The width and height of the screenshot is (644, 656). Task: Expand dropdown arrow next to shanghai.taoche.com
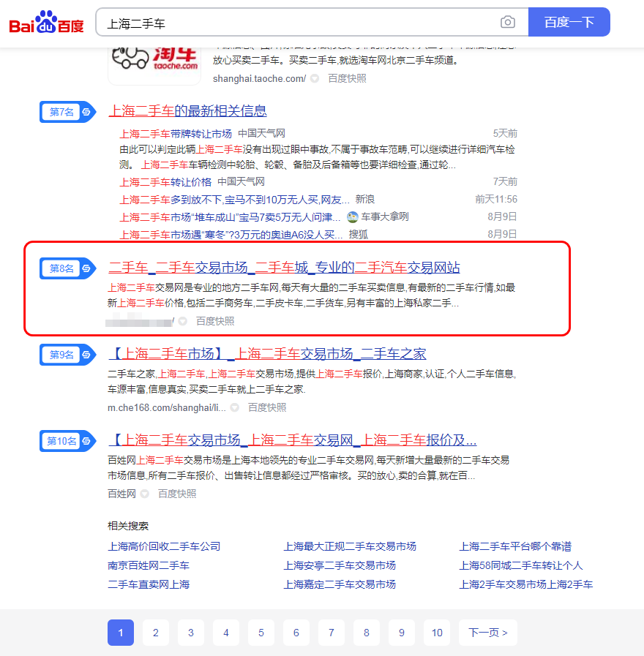pos(315,78)
